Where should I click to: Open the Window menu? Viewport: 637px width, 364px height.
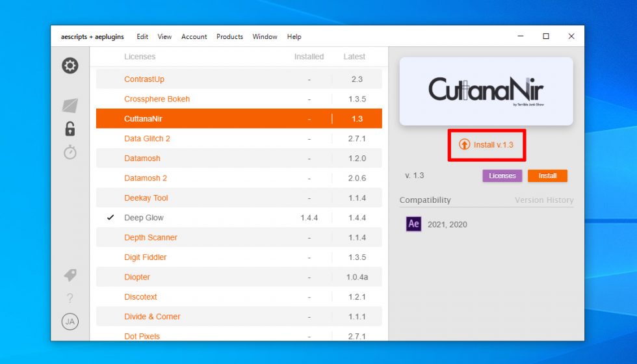pos(265,36)
